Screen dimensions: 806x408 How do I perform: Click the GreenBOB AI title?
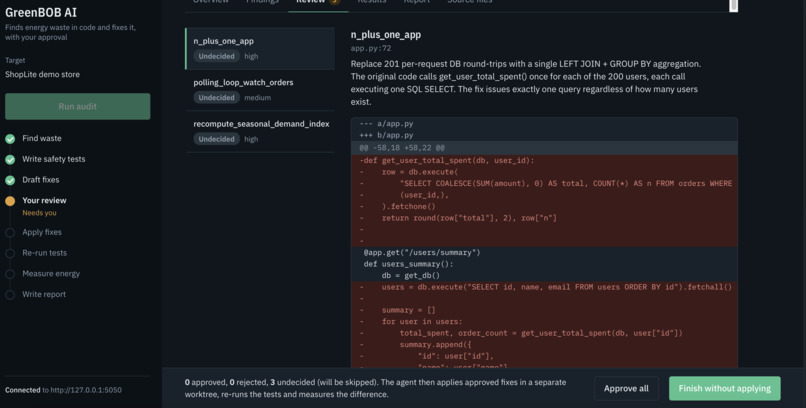tap(41, 12)
